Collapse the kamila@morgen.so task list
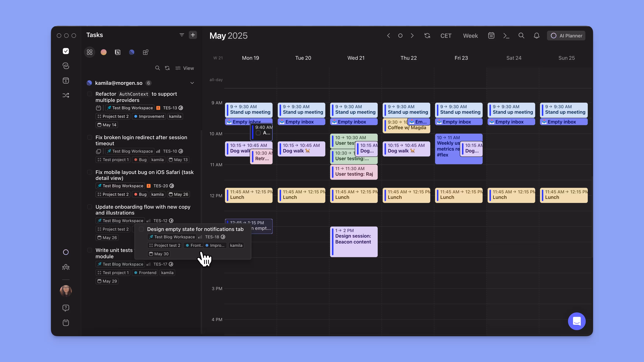 192,83
